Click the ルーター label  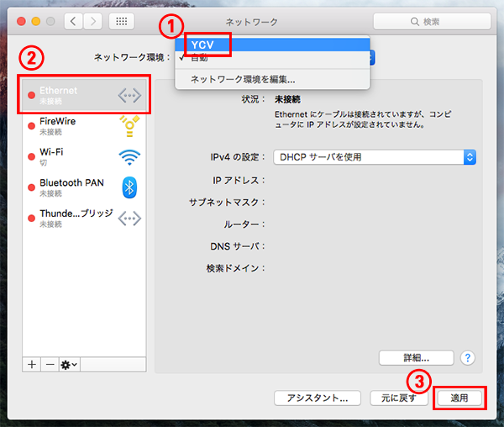coord(244,224)
